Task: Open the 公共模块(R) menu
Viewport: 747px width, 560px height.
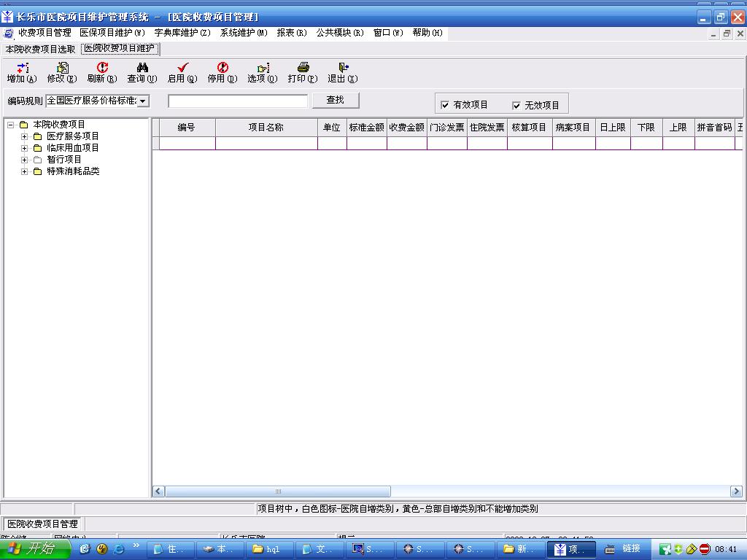Action: (x=340, y=33)
